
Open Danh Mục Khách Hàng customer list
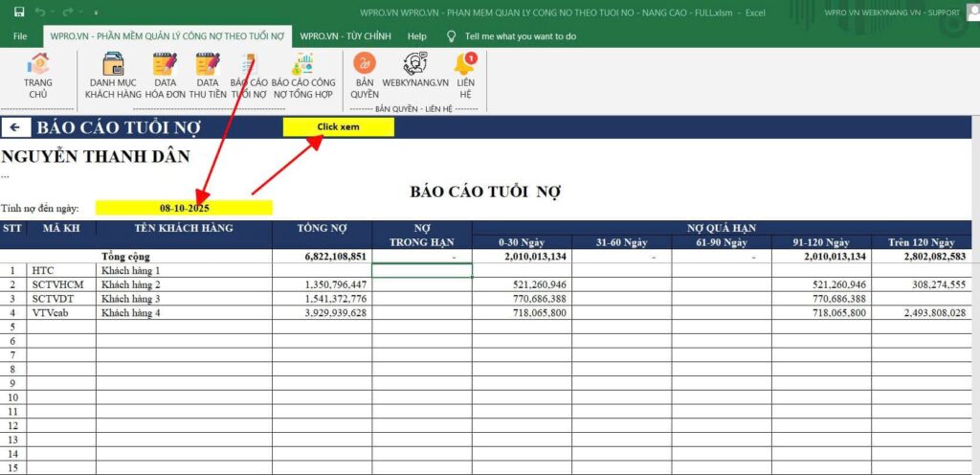112,75
